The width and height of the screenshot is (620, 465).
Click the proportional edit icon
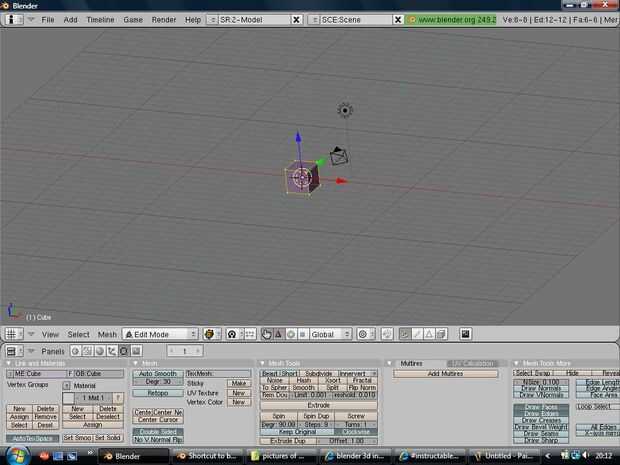366,334
